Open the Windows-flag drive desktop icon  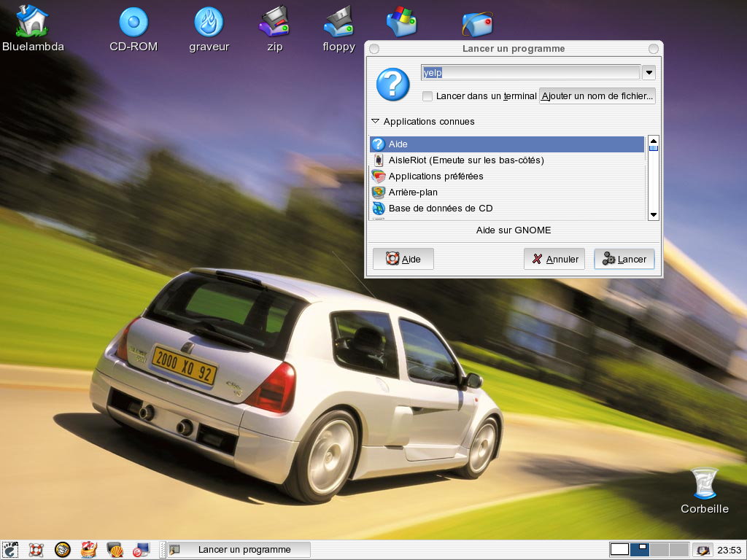coord(401,22)
